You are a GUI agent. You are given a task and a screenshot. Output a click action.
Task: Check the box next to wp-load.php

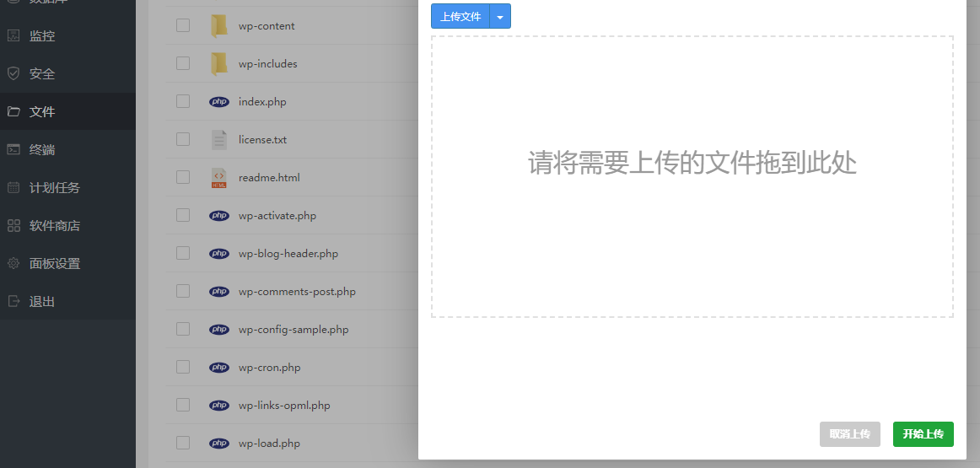pos(183,444)
